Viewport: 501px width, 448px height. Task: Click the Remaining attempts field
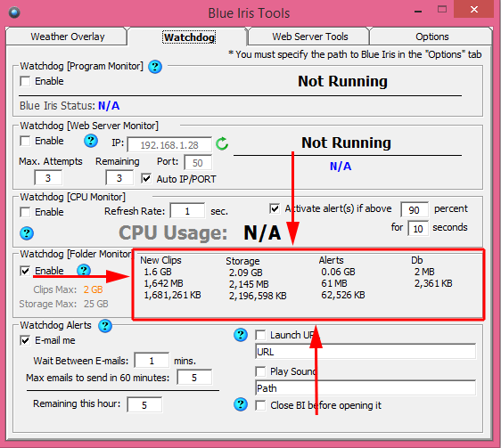point(119,178)
